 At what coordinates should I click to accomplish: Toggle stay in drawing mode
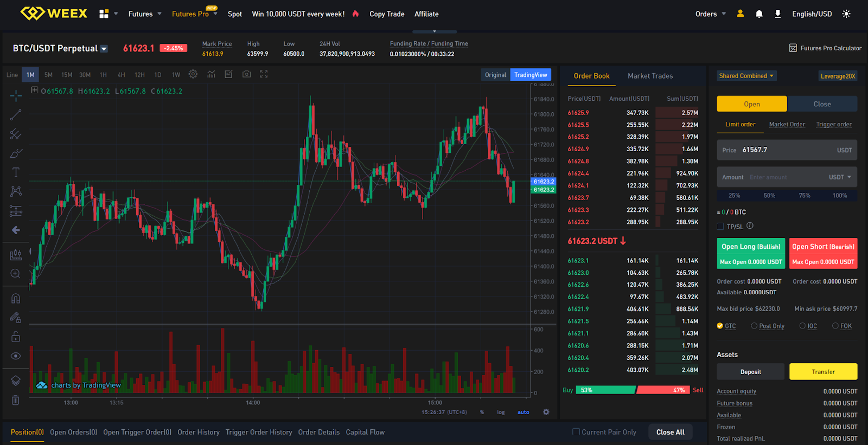(x=16, y=318)
